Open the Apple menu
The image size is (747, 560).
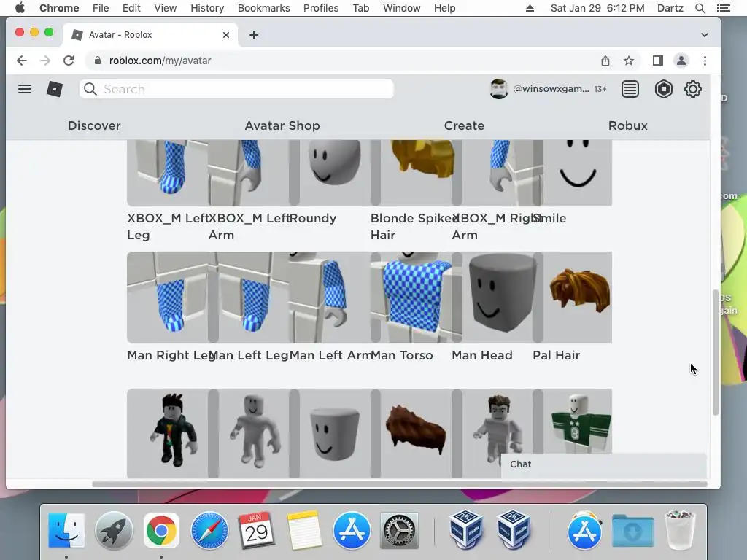pyautogui.click(x=20, y=8)
